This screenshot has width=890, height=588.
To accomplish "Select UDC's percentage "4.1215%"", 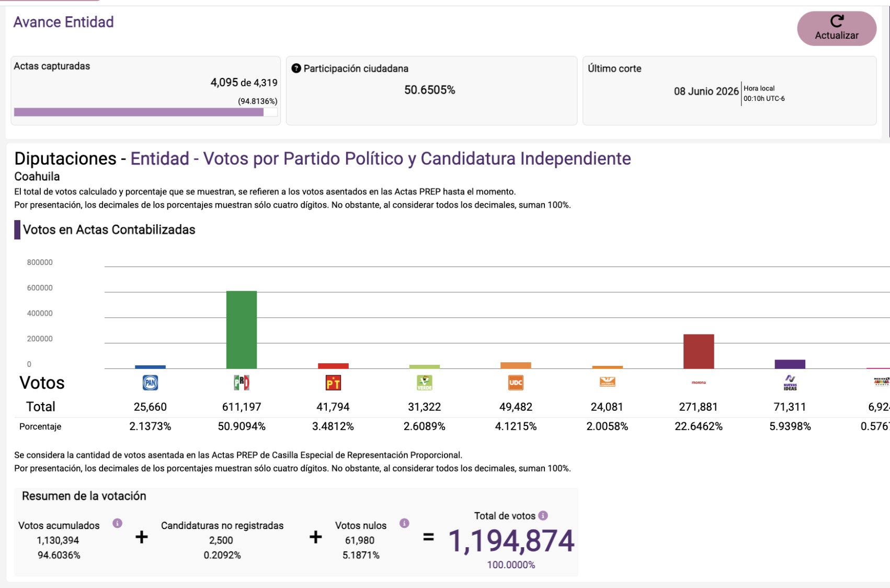I will [516, 426].
